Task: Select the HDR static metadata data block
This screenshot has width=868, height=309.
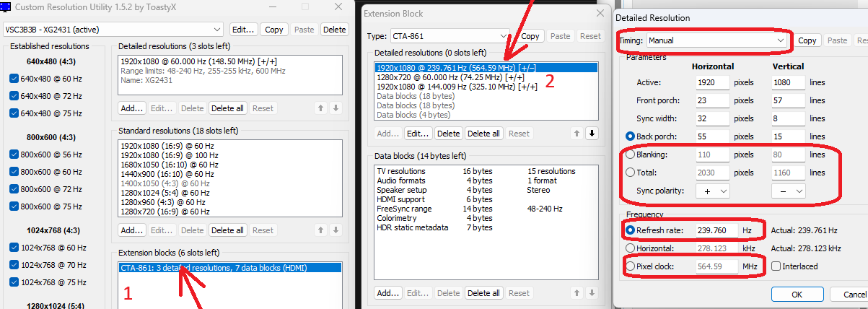Action: pos(486,227)
